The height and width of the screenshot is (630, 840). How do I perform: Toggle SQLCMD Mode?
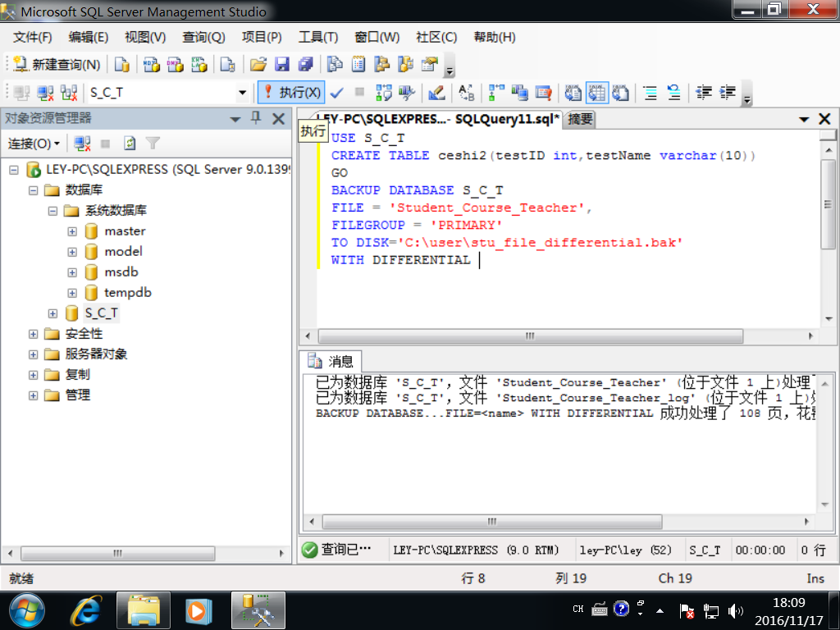click(543, 93)
